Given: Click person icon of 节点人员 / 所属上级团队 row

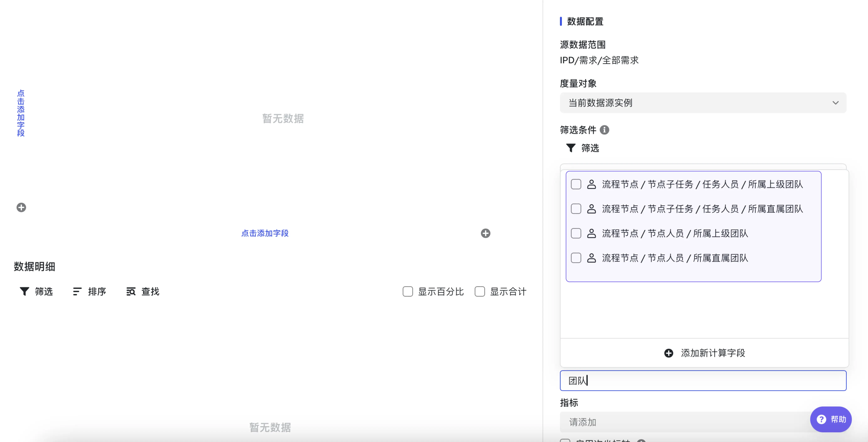Looking at the screenshot, I should pos(591,233).
